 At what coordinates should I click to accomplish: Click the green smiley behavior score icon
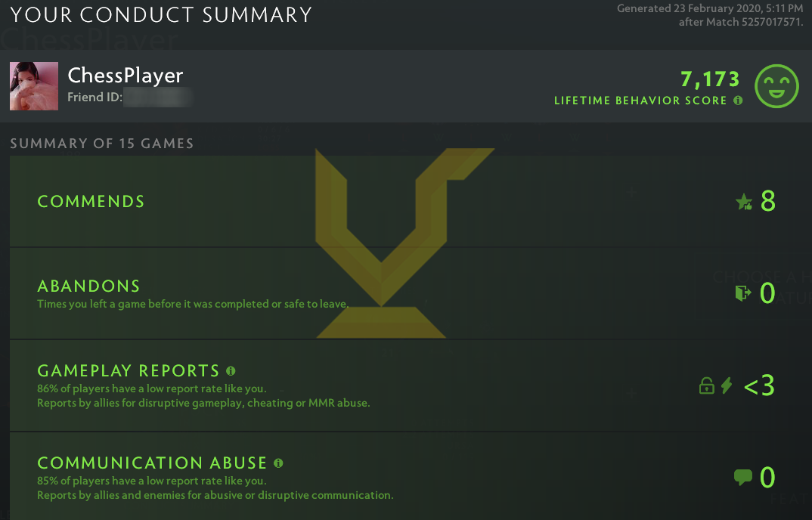[x=776, y=86]
